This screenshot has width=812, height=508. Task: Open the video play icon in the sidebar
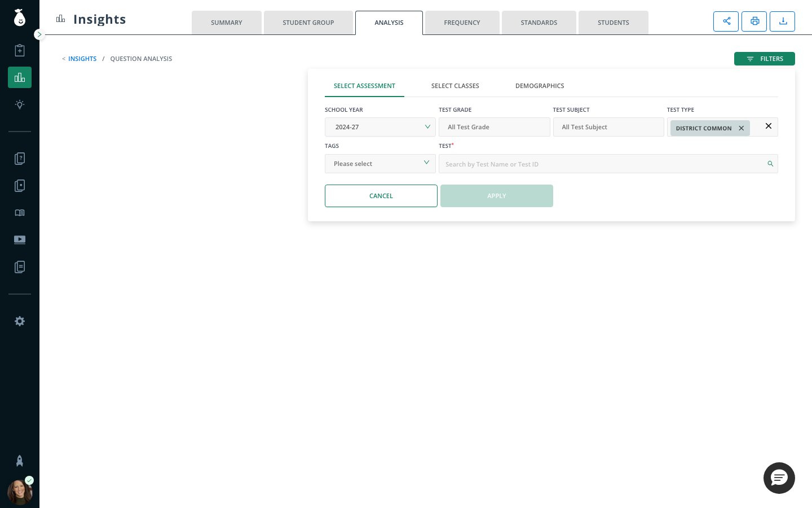[20, 240]
